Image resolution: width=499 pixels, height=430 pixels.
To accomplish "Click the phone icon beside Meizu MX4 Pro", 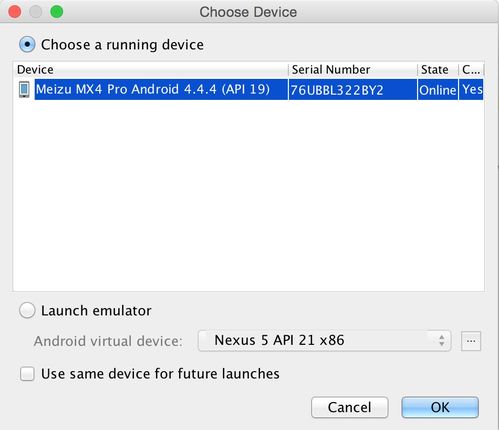I will [x=24, y=89].
